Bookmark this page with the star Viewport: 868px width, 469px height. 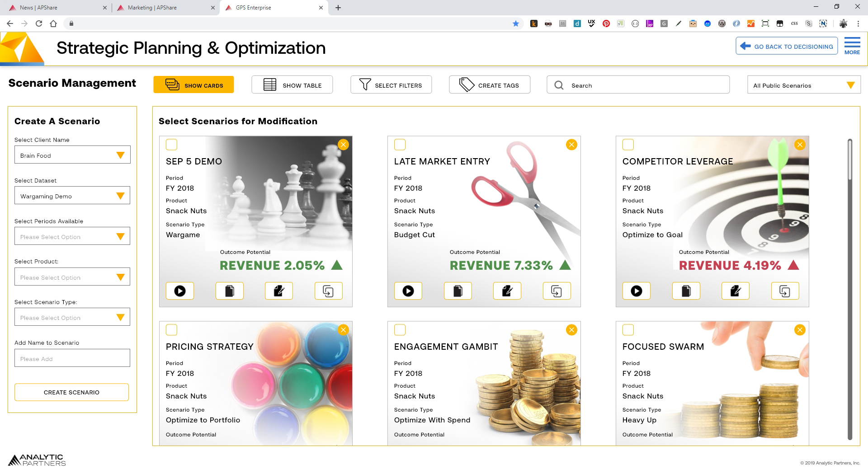point(516,23)
